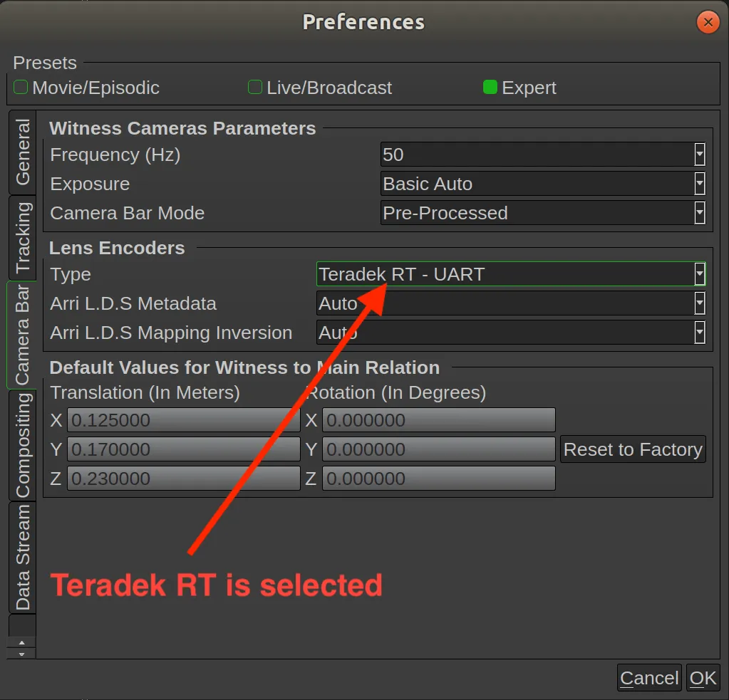This screenshot has height=700, width=729.
Task: Click the Arri L.D.S Metadata label
Action: [133, 304]
